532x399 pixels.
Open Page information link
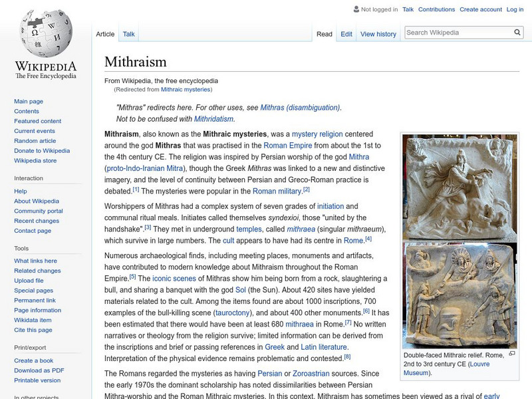click(x=38, y=310)
